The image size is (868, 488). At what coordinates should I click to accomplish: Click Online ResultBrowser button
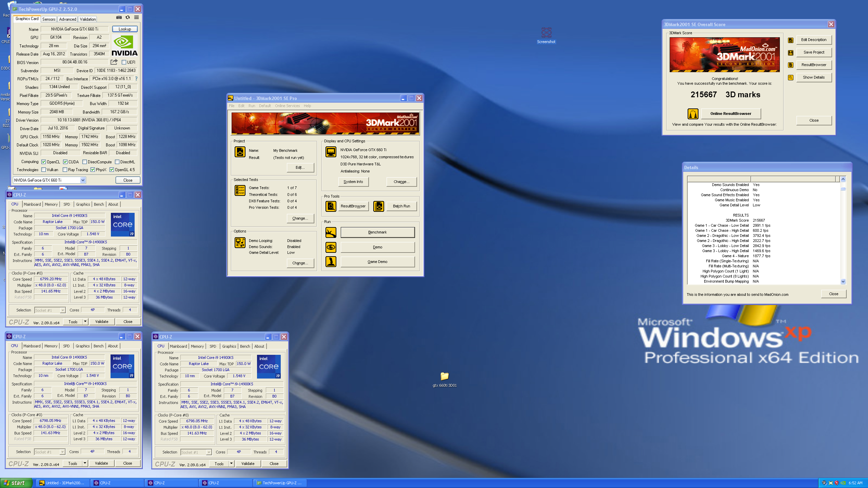point(731,114)
